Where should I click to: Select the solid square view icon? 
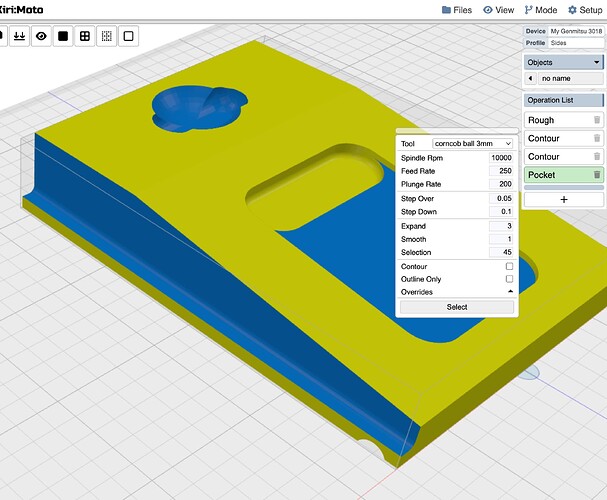pyautogui.click(x=63, y=36)
